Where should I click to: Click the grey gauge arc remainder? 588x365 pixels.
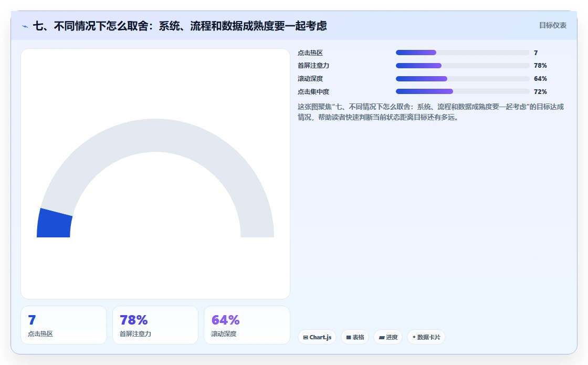(155, 135)
